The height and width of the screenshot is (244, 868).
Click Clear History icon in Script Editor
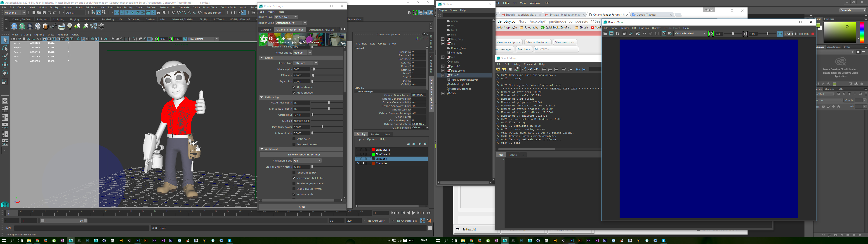pyautogui.click(x=524, y=69)
